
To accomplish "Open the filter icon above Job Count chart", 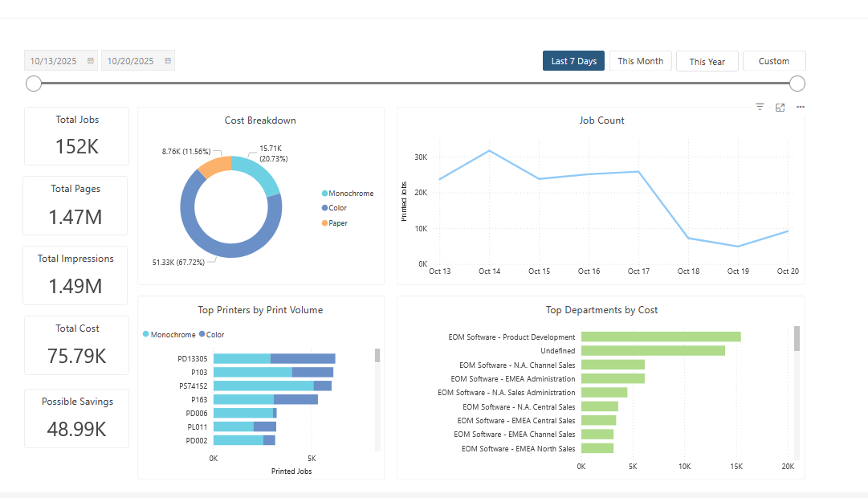I will tap(759, 106).
